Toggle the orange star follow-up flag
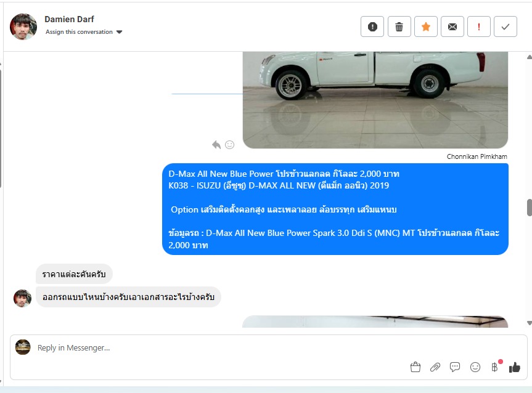Screen dimensions: 532x393 426,26
